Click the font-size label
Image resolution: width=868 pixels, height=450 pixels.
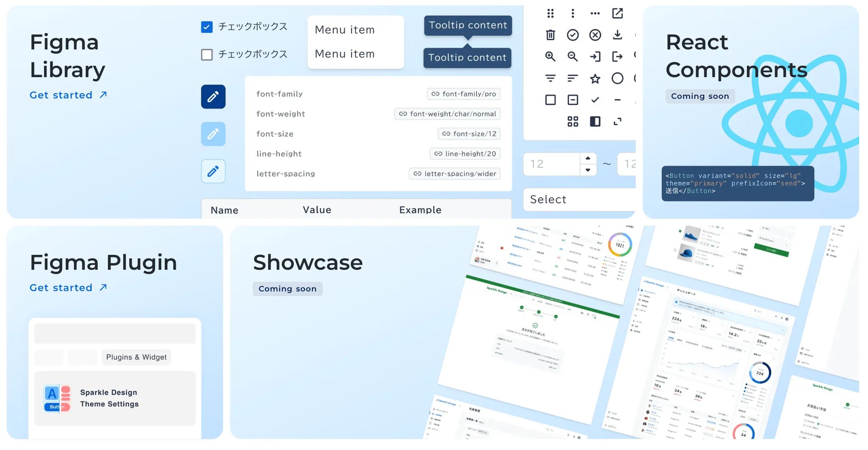click(x=275, y=134)
